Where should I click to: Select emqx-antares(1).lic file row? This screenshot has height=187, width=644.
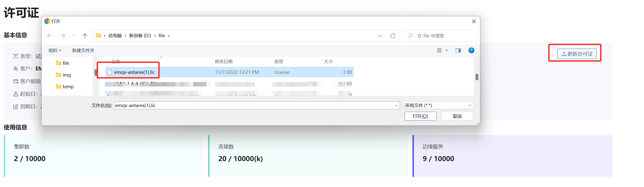[229, 72]
